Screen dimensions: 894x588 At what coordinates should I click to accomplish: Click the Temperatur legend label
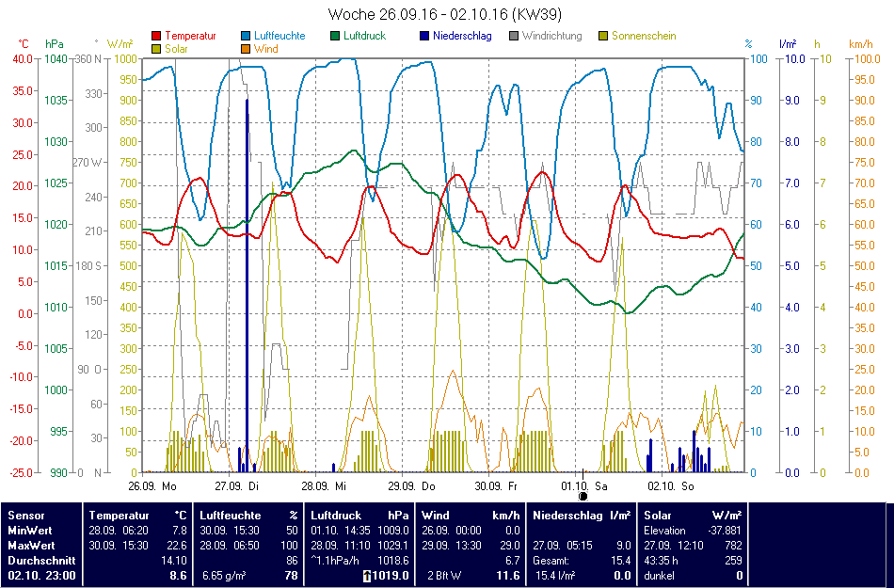coord(190,36)
